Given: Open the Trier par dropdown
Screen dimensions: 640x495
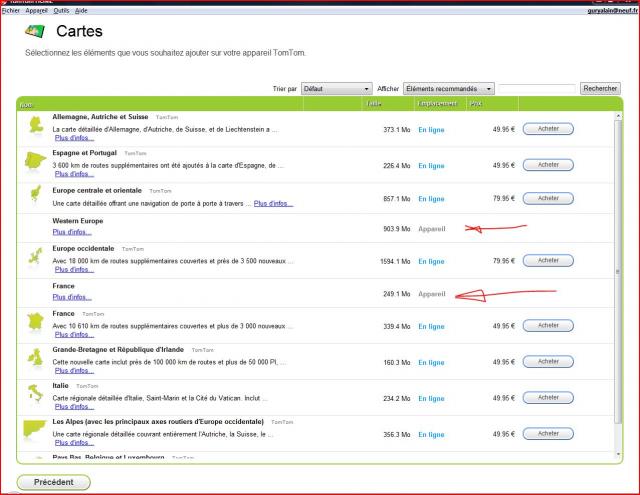Looking at the screenshot, I should click(x=337, y=89).
